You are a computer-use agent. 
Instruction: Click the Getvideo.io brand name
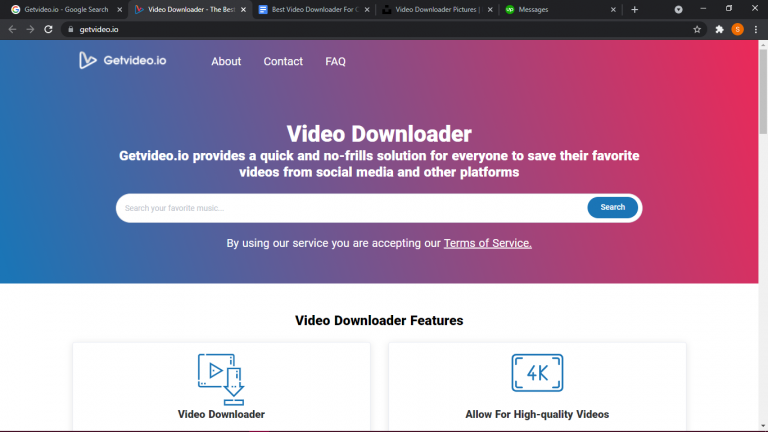coord(135,60)
